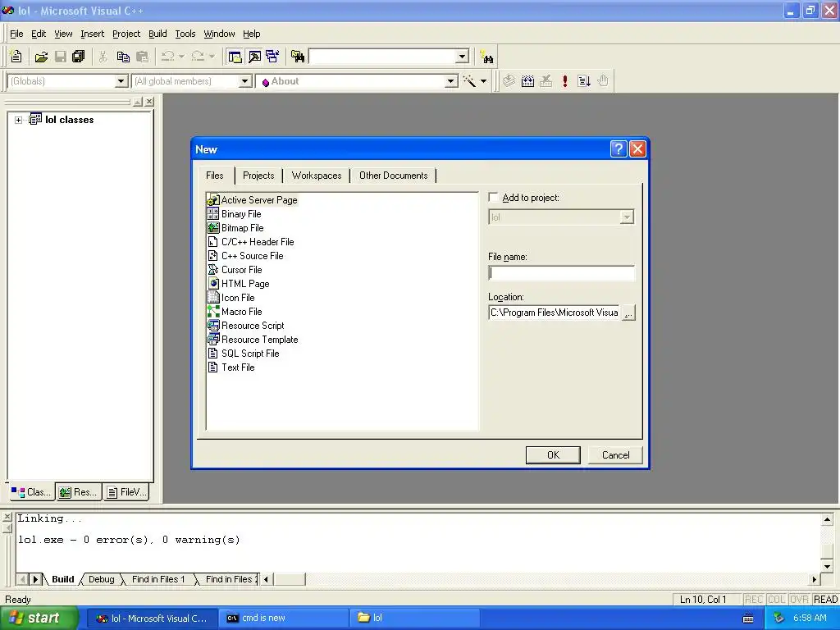Expand the lol classes tree node
Image resolution: width=840 pixels, height=630 pixels.
[x=18, y=120]
